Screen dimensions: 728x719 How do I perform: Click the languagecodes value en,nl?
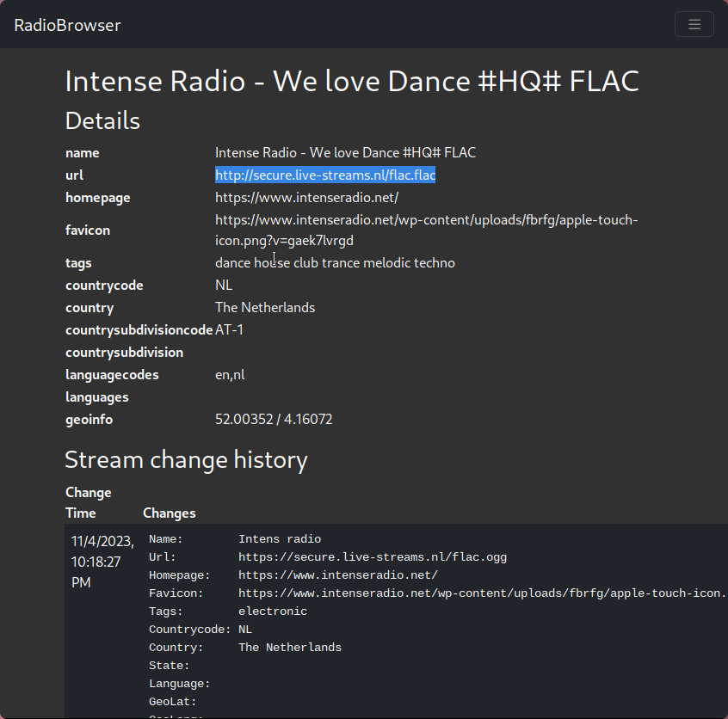(230, 375)
